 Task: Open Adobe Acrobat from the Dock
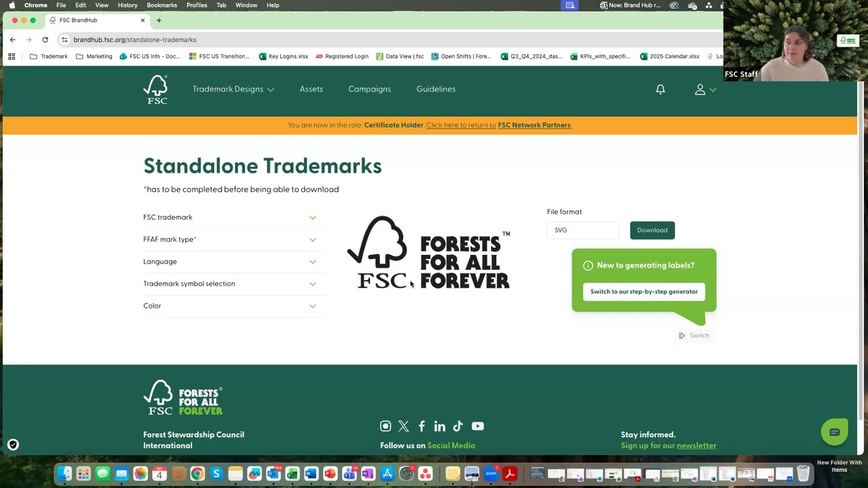click(x=510, y=474)
